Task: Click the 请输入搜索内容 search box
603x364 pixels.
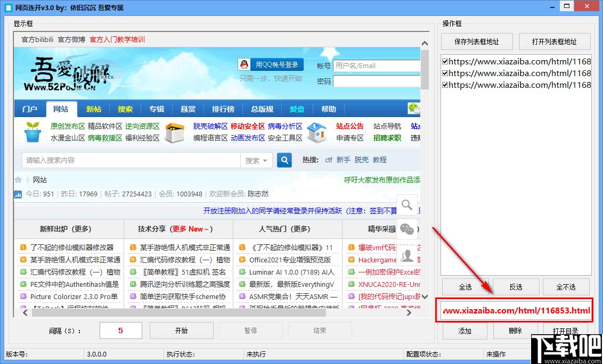Action: coord(131,160)
